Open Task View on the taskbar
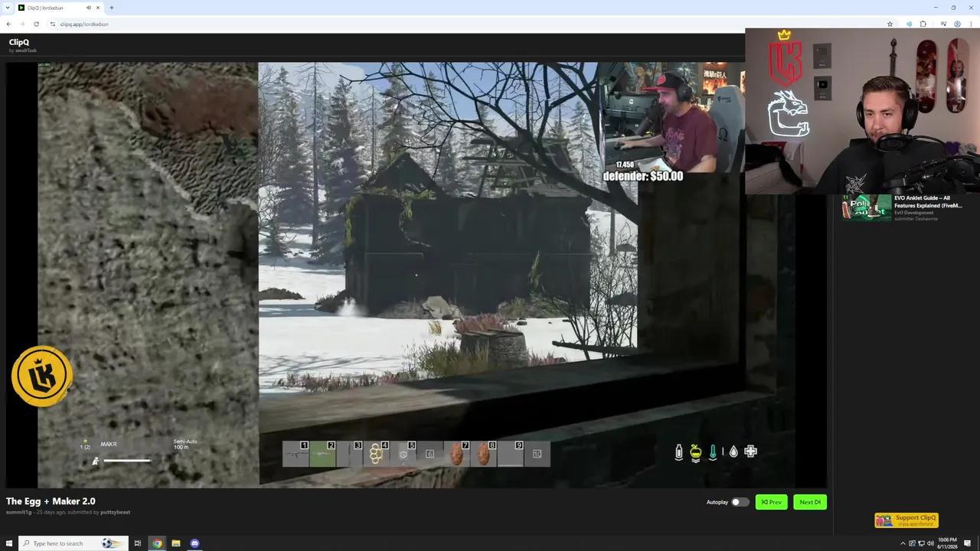 pyautogui.click(x=138, y=543)
